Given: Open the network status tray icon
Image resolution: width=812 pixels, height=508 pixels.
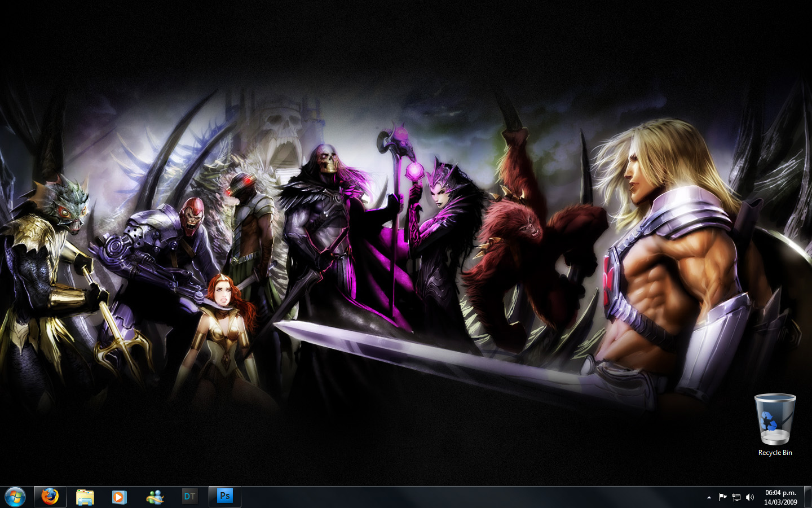Looking at the screenshot, I should pyautogui.click(x=736, y=497).
